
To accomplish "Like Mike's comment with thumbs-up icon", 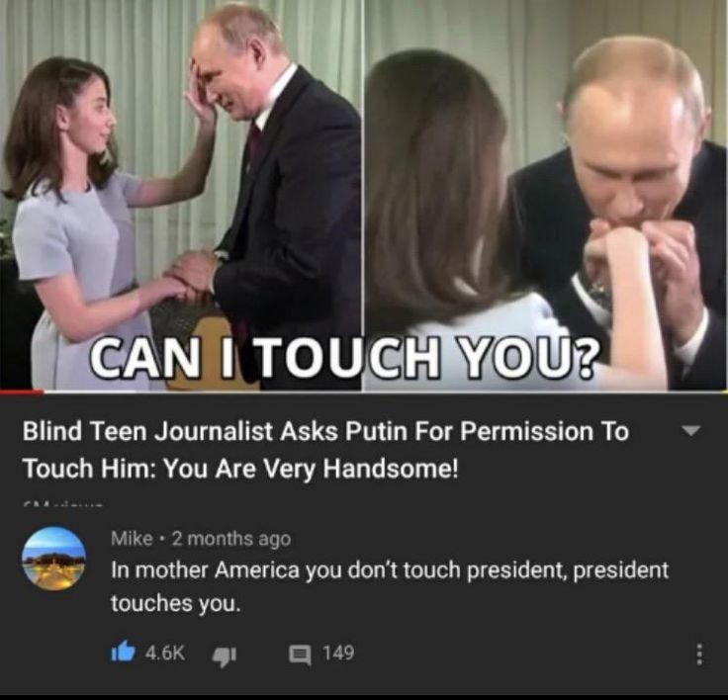I will pyautogui.click(x=123, y=652).
